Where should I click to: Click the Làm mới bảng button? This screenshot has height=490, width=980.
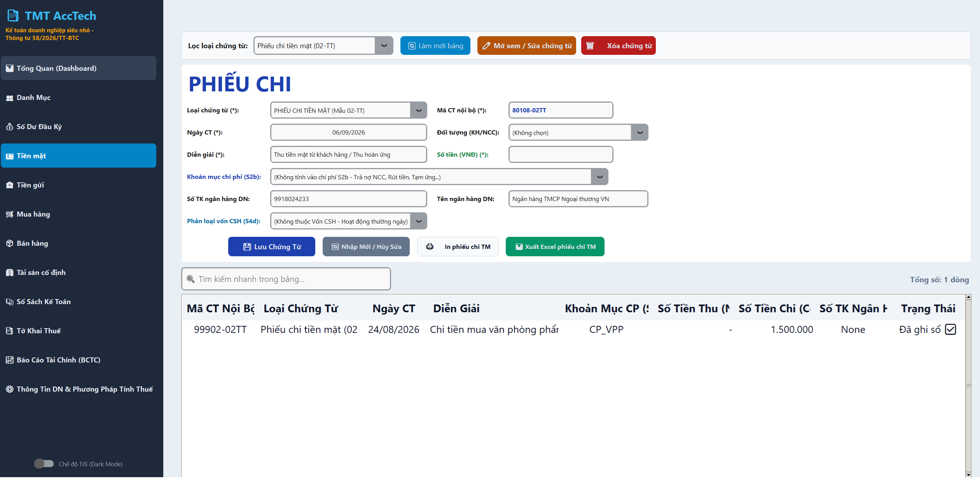(x=435, y=46)
